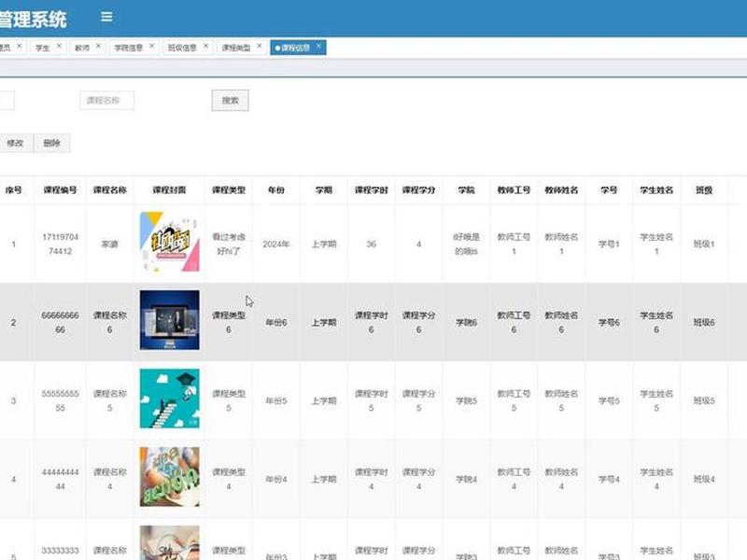This screenshot has height=560, width=747.
Task: Click the 课程学分 column header
Action: [418, 190]
